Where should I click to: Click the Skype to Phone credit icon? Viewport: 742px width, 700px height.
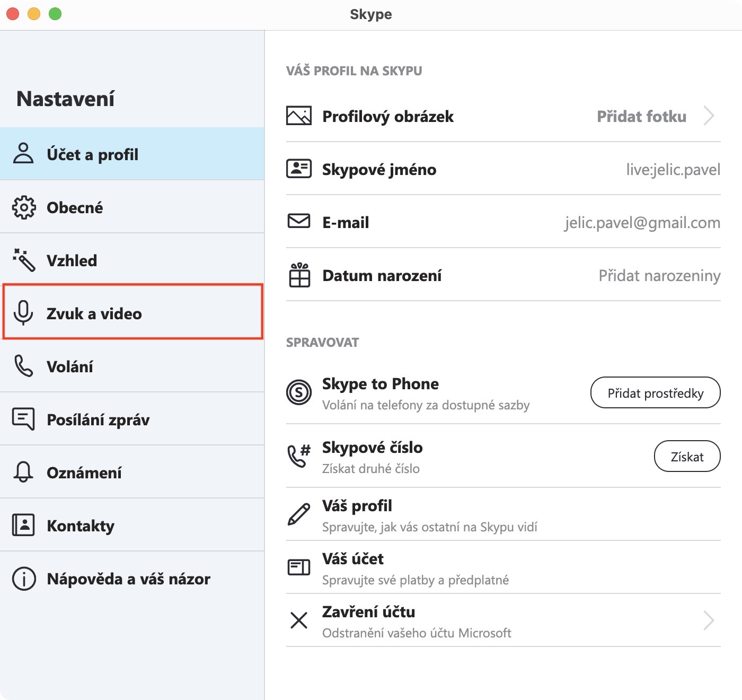point(299,392)
